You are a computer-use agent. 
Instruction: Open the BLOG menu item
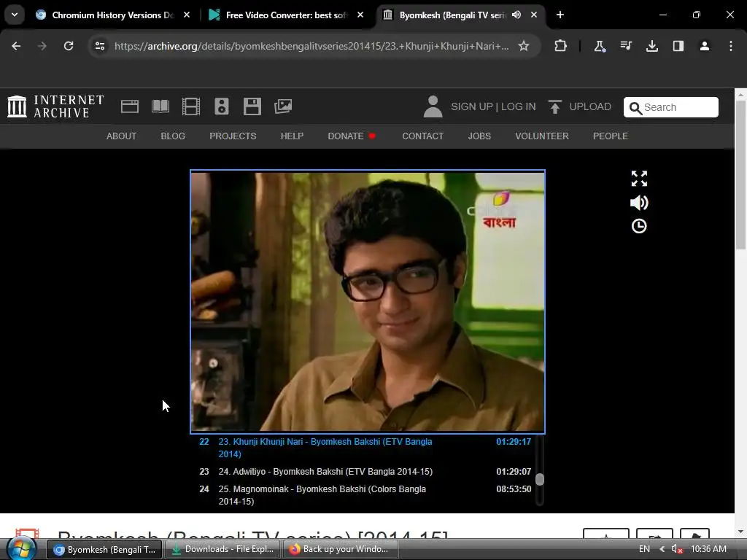(x=173, y=136)
